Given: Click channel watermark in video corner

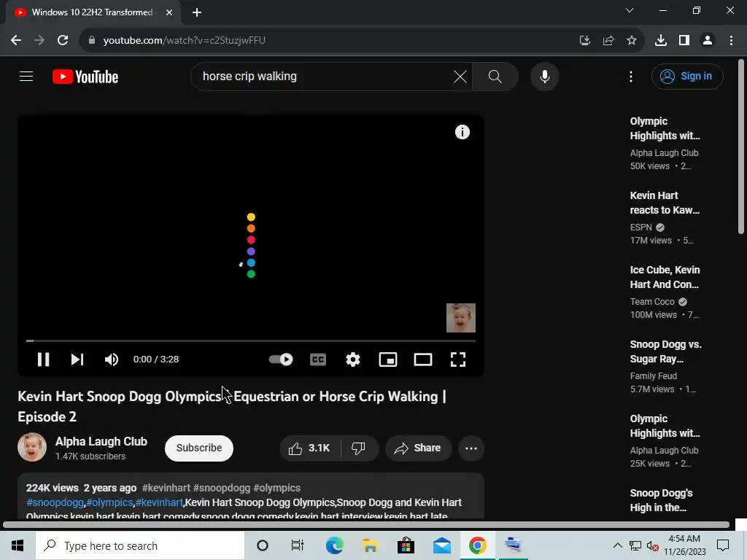Looking at the screenshot, I should pyautogui.click(x=461, y=318).
